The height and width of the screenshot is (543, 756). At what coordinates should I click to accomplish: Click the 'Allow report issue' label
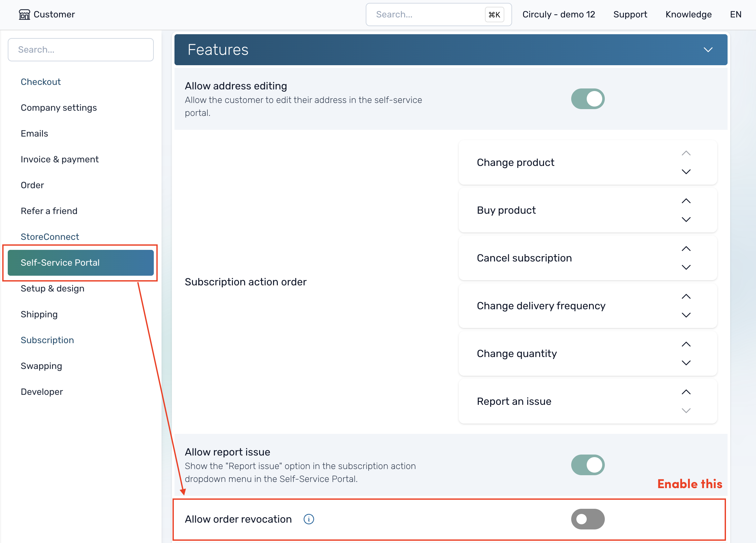pyautogui.click(x=227, y=452)
